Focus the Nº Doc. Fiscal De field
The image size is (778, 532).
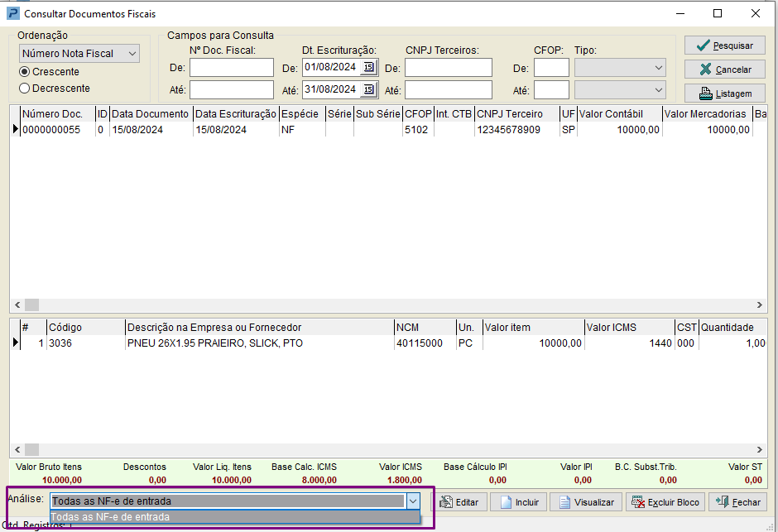231,68
